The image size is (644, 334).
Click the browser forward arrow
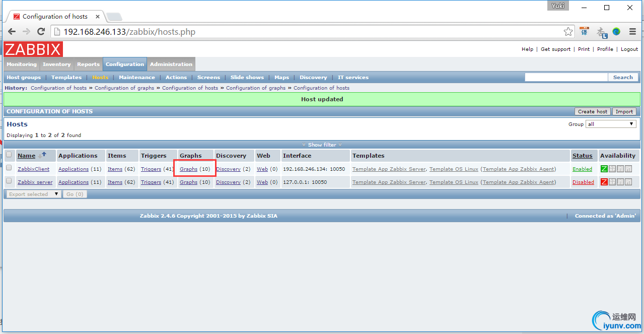click(26, 32)
